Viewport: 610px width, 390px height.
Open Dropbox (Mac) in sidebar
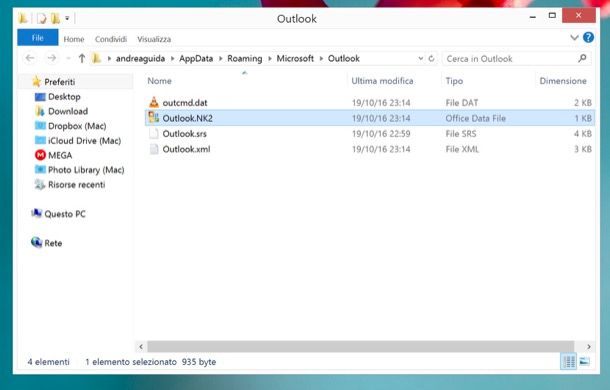click(77, 126)
